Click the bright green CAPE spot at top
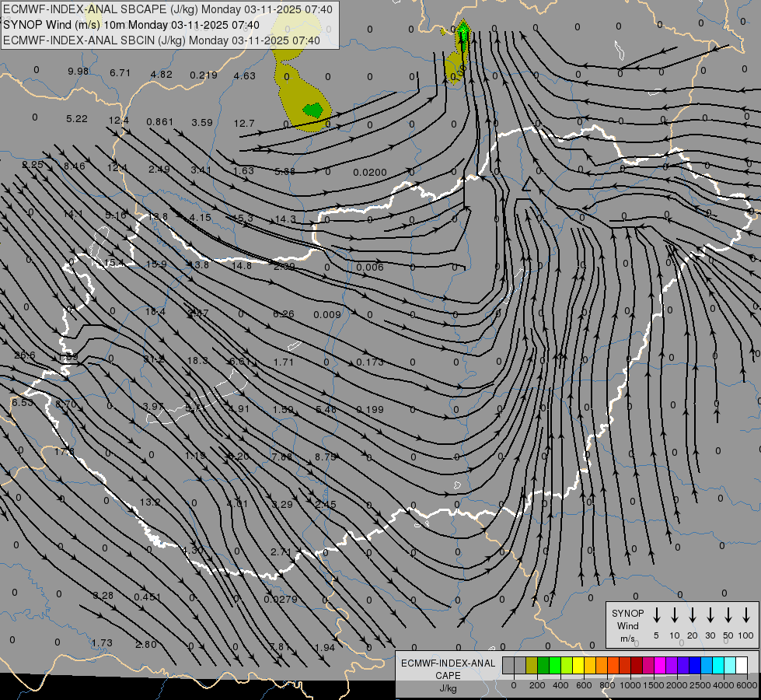The height and width of the screenshot is (700, 761). 463,33
